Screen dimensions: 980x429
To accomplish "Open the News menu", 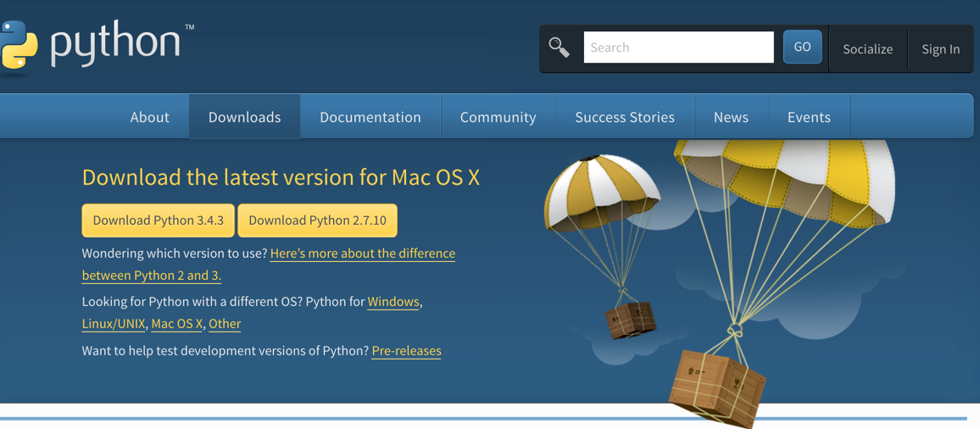I will click(731, 117).
